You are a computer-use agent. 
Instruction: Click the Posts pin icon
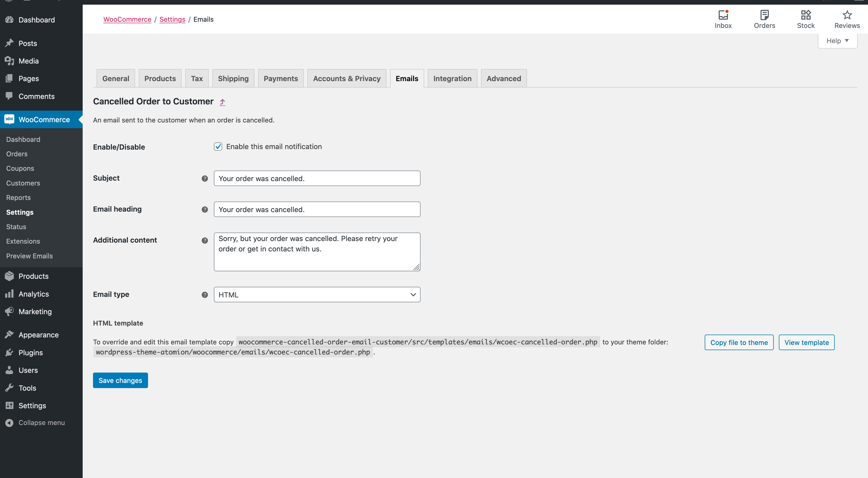(10, 43)
